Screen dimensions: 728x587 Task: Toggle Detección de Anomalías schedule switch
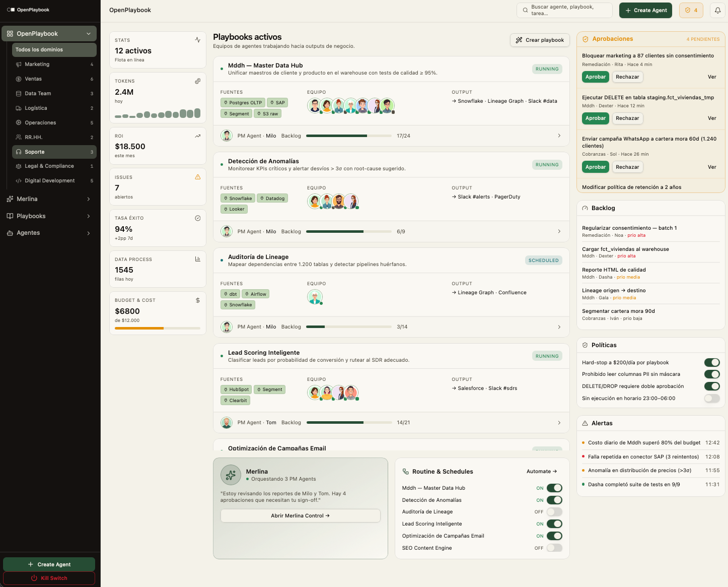coord(554,500)
